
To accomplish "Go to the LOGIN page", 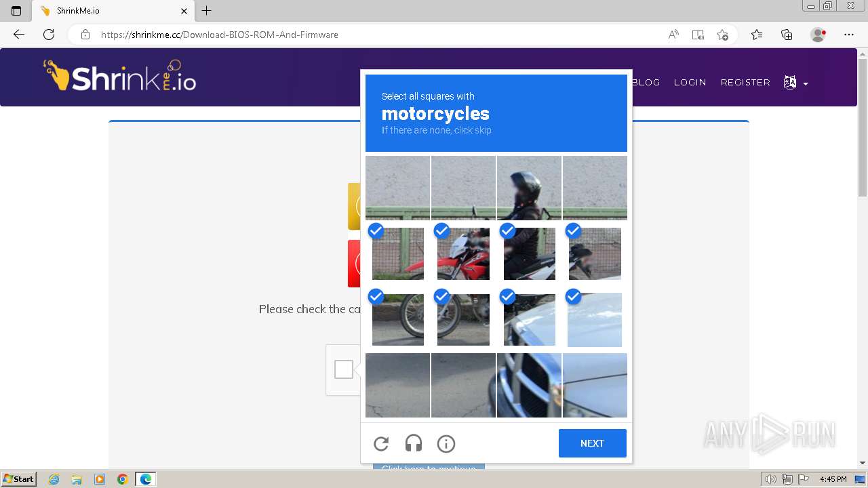I will 690,82.
